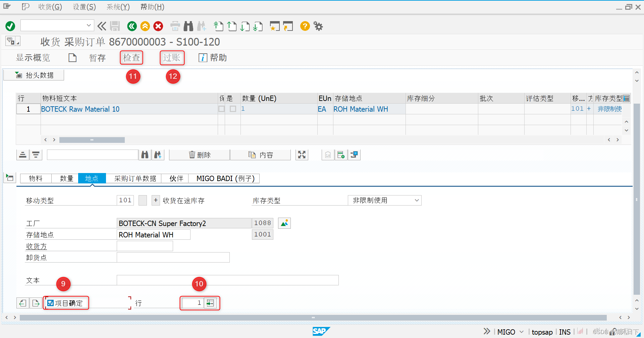Open the 系统(Y) menu
The width and height of the screenshot is (644, 338).
(118, 7)
